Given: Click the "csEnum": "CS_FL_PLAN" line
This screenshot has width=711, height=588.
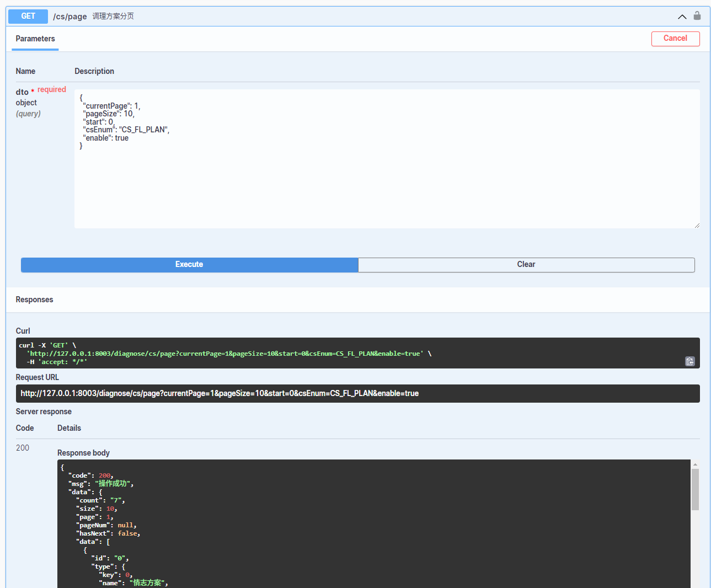Looking at the screenshot, I should coord(126,130).
